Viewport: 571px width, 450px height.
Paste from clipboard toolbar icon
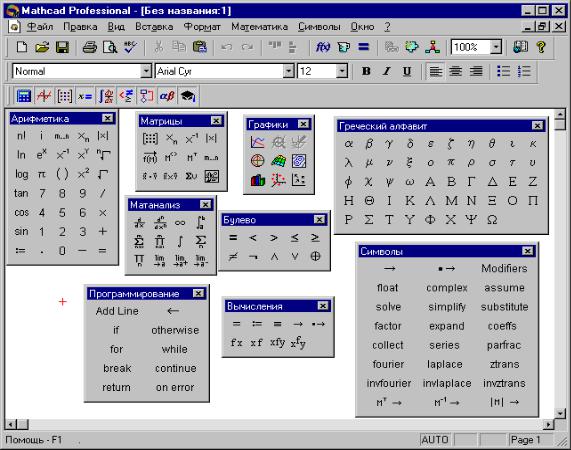pos(200,47)
